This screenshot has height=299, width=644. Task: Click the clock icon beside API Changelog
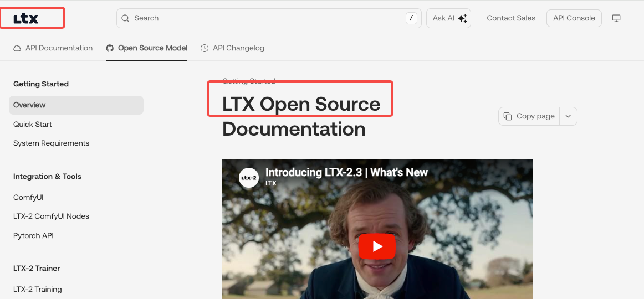tap(205, 48)
